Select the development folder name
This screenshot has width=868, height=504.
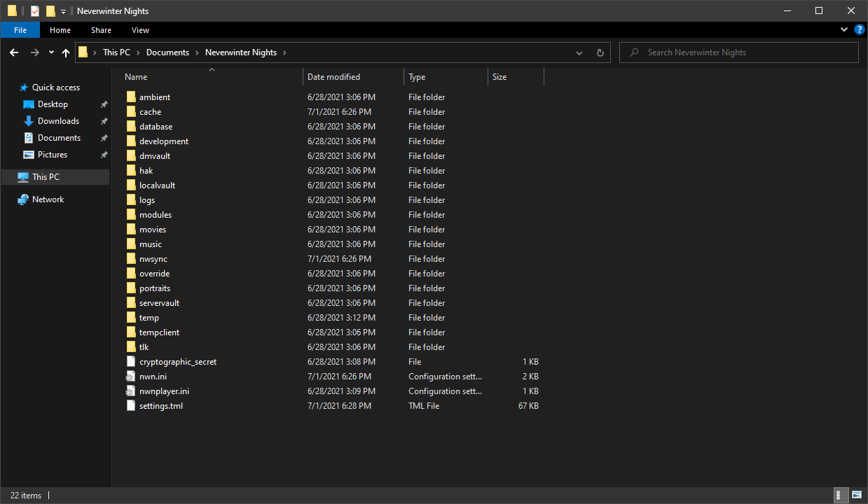[164, 141]
